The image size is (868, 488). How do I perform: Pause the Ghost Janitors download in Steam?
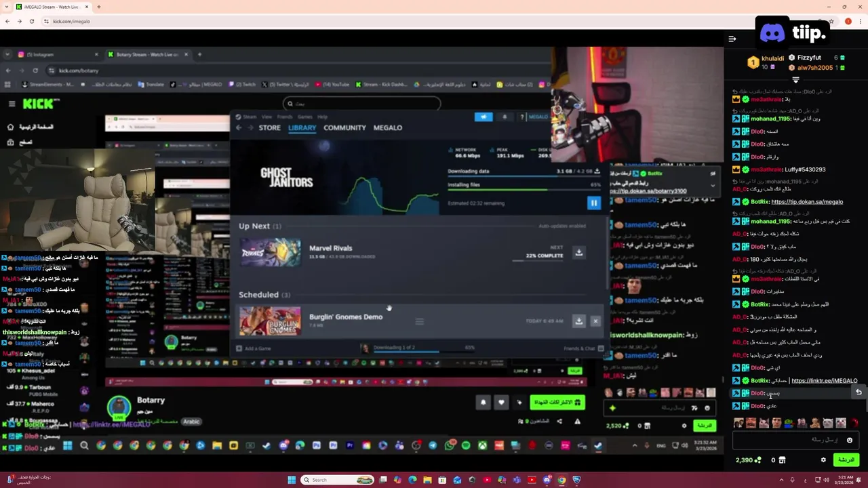[593, 203]
